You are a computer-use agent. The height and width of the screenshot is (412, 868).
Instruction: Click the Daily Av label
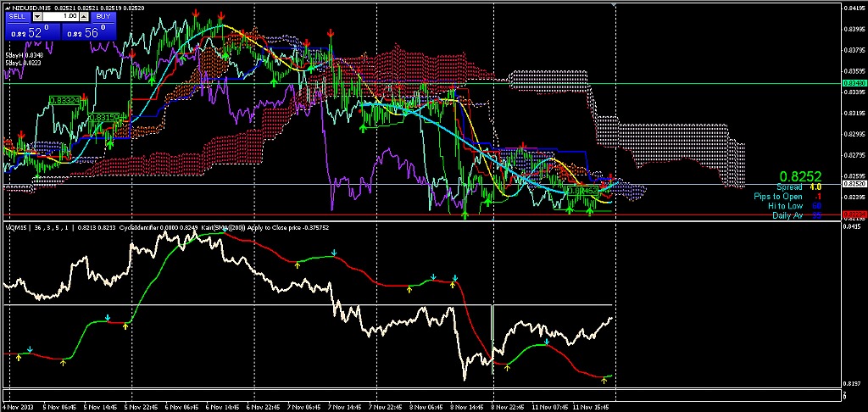[x=787, y=215]
